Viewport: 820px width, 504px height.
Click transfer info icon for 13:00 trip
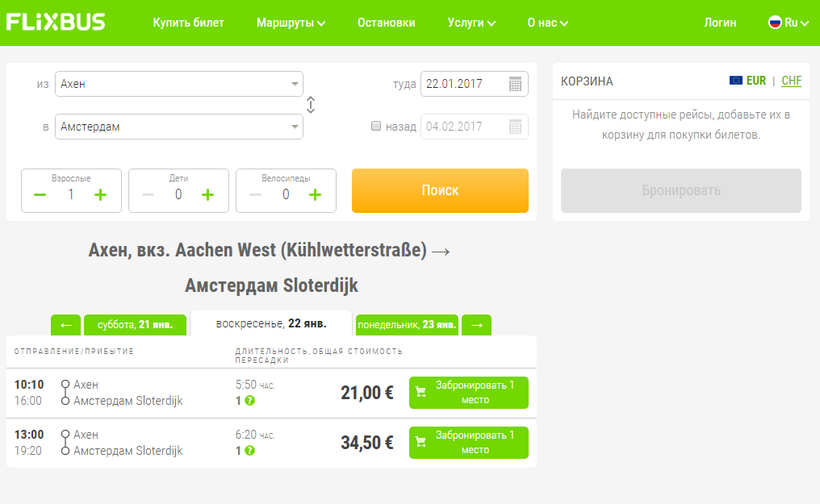[249, 451]
